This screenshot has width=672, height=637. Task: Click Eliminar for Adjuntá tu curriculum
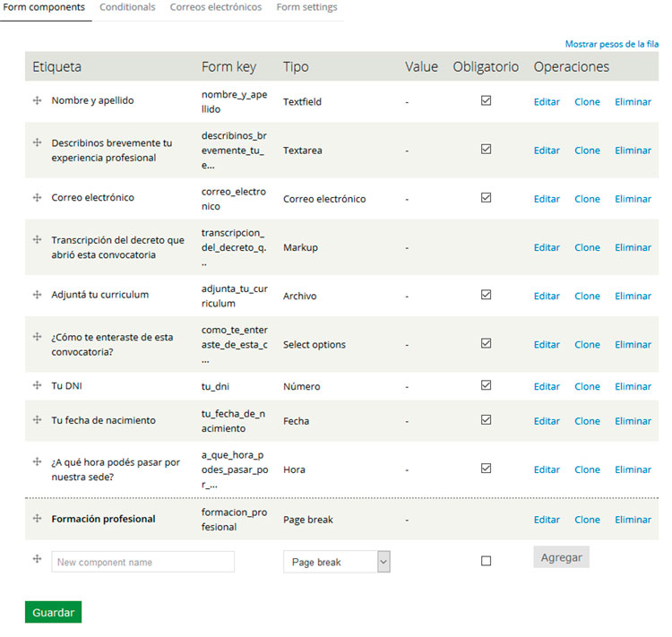coord(633,296)
